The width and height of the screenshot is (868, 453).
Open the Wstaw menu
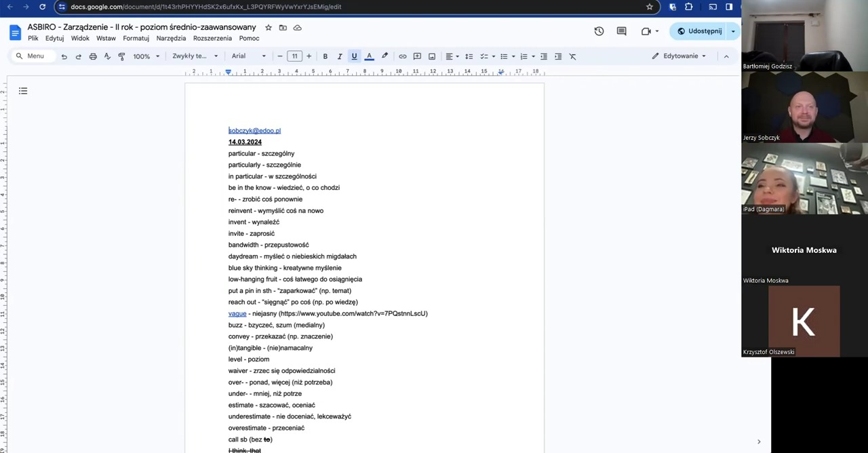tap(106, 39)
